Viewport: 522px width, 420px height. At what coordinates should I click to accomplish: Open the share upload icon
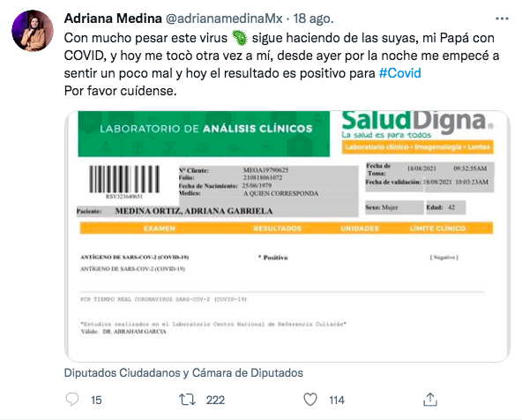click(x=429, y=399)
